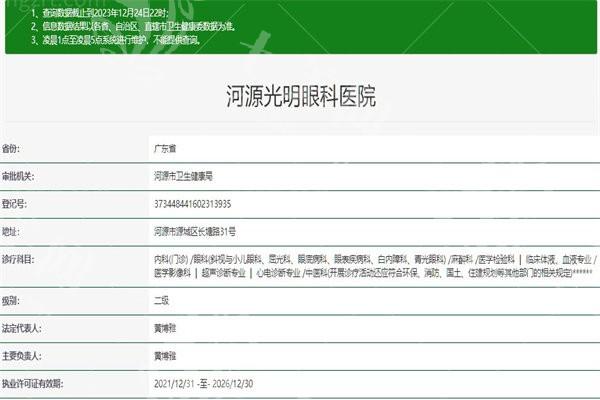Click the 级别 row label
600x400 pixels.
click(x=12, y=298)
